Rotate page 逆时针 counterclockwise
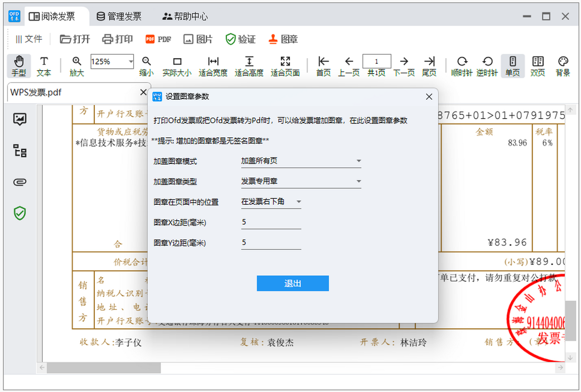Viewport: 581px width, 392px height. click(487, 66)
